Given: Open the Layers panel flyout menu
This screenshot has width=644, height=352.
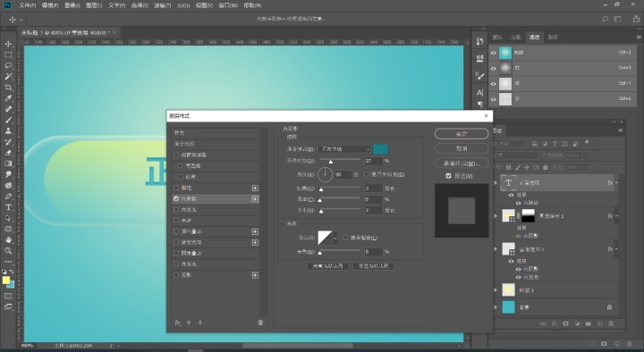Looking at the screenshot, I should tap(621, 130).
